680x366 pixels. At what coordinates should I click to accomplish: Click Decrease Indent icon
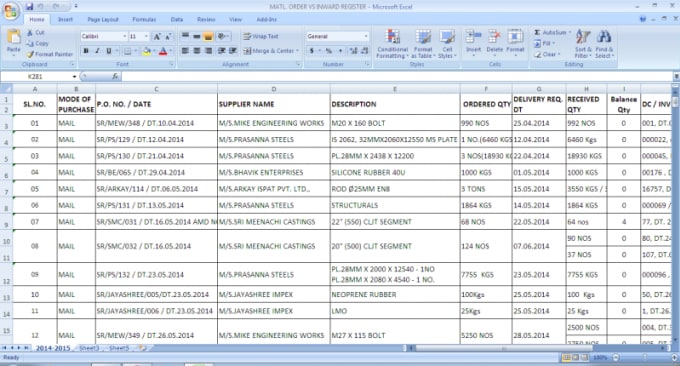[221, 51]
